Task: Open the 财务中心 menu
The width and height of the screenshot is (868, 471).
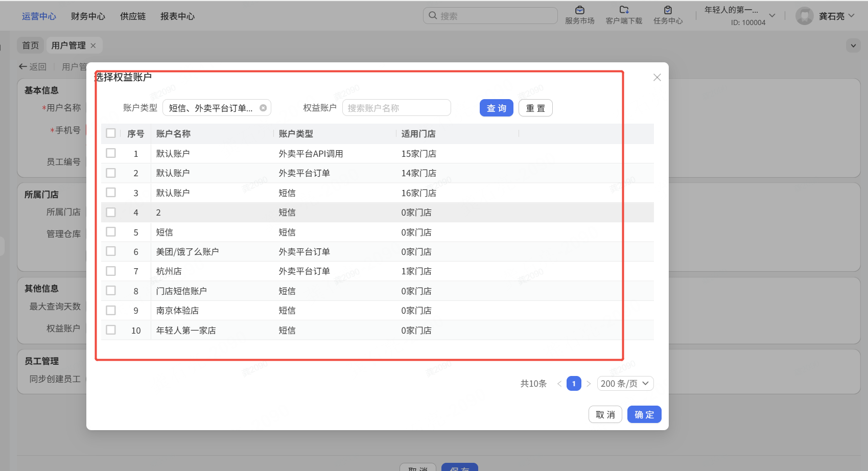Action: [88, 16]
